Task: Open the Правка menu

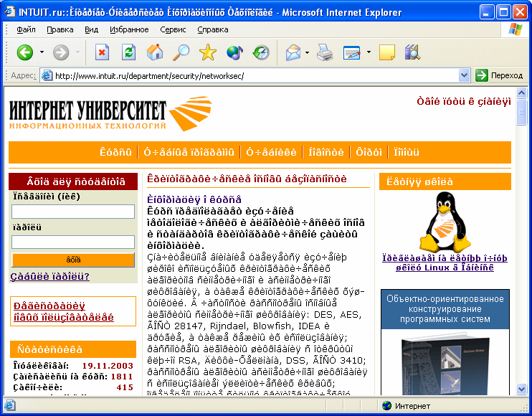Action: 60,29
